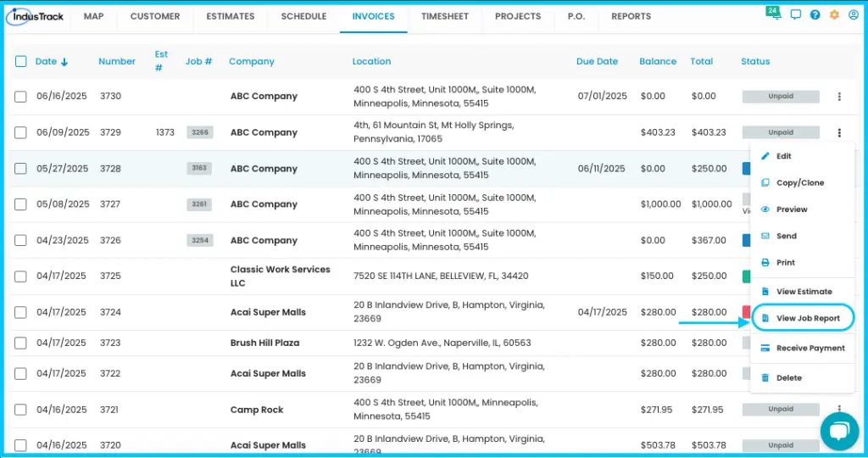Open notifications bell with 24 badge

[x=775, y=14]
